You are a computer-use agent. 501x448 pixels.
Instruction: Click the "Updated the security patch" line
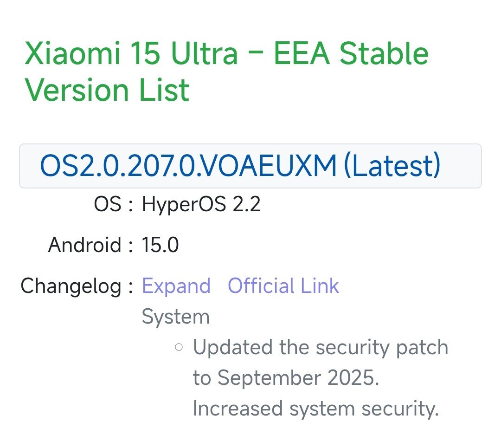pos(320,347)
